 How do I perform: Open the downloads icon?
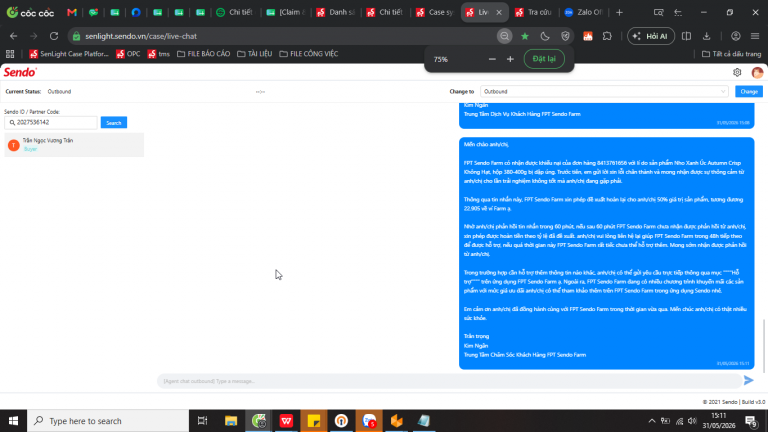pyautogui.click(x=706, y=36)
